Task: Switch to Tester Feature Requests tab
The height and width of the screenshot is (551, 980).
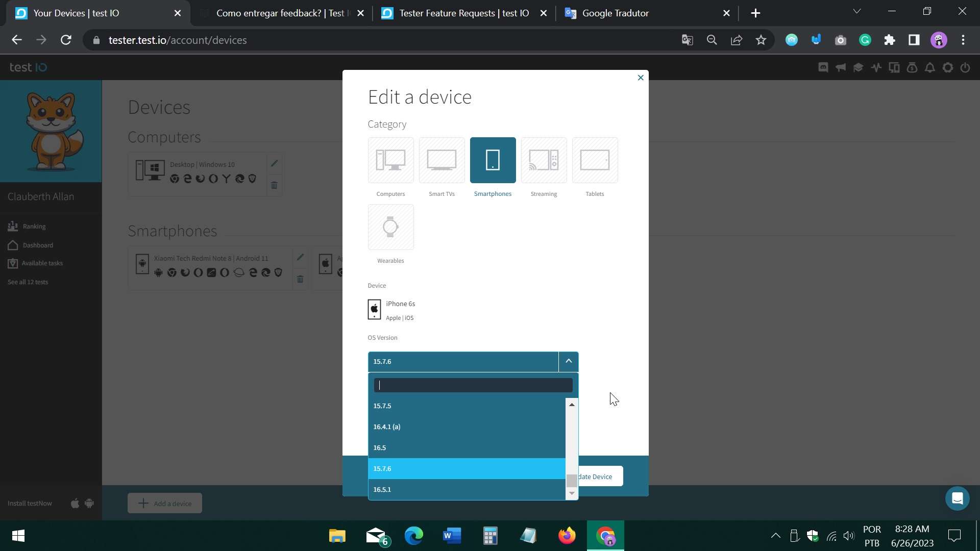Action: pos(464,13)
